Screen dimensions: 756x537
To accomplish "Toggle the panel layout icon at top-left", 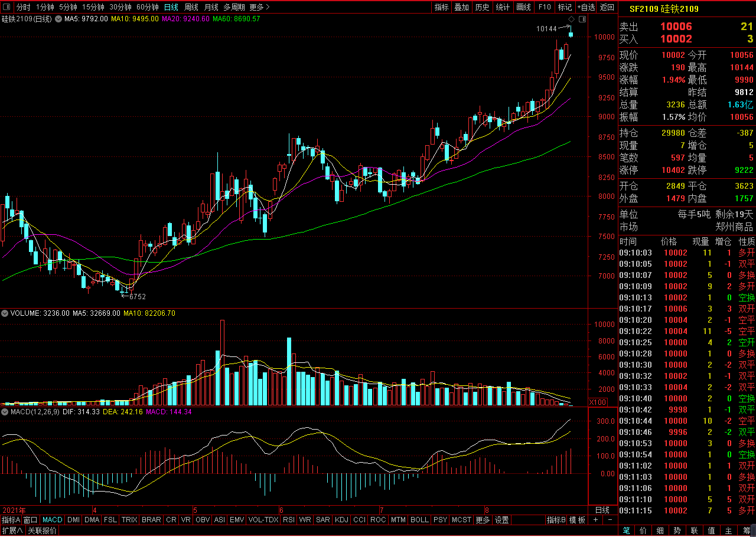I will click(x=7, y=7).
